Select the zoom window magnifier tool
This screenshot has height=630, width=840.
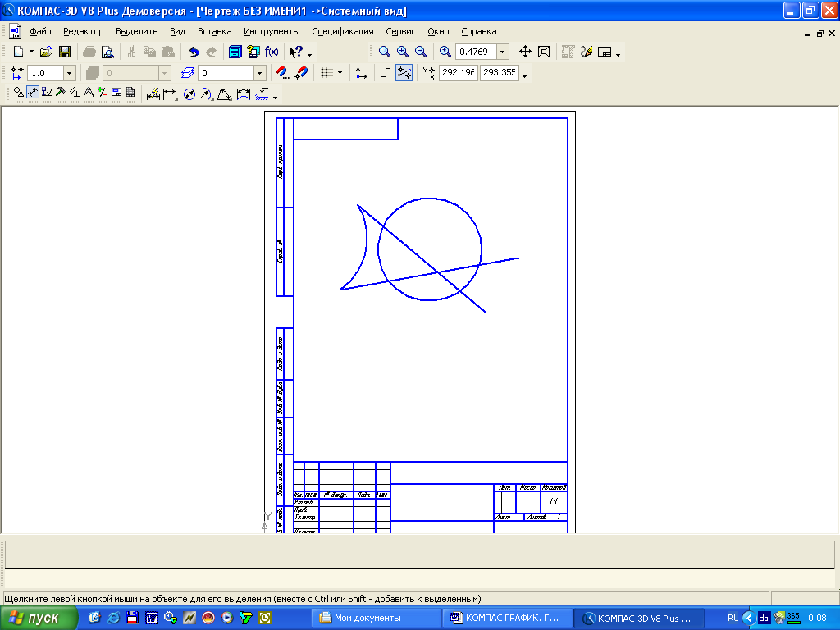point(384,52)
